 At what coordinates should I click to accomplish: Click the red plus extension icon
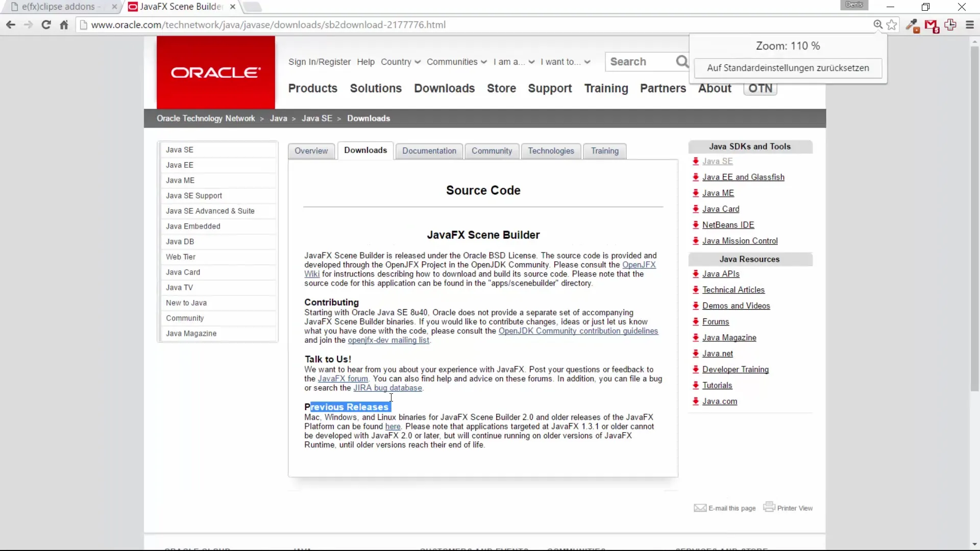click(950, 24)
